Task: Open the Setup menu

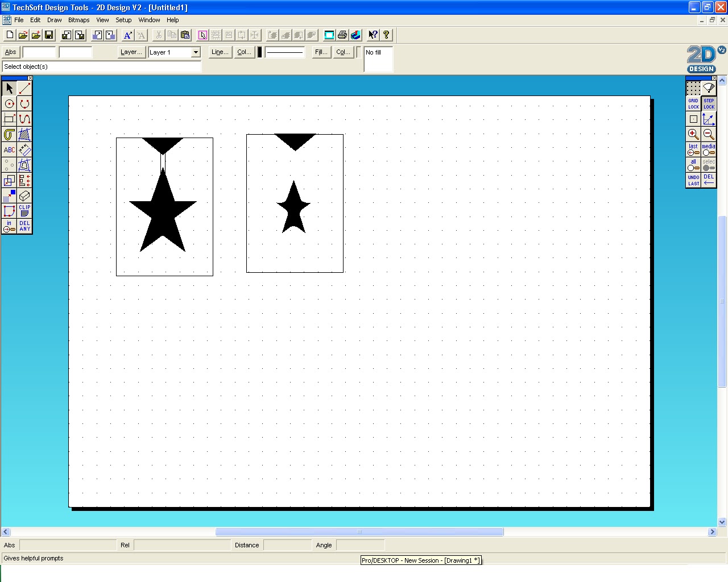Action: 123,20
